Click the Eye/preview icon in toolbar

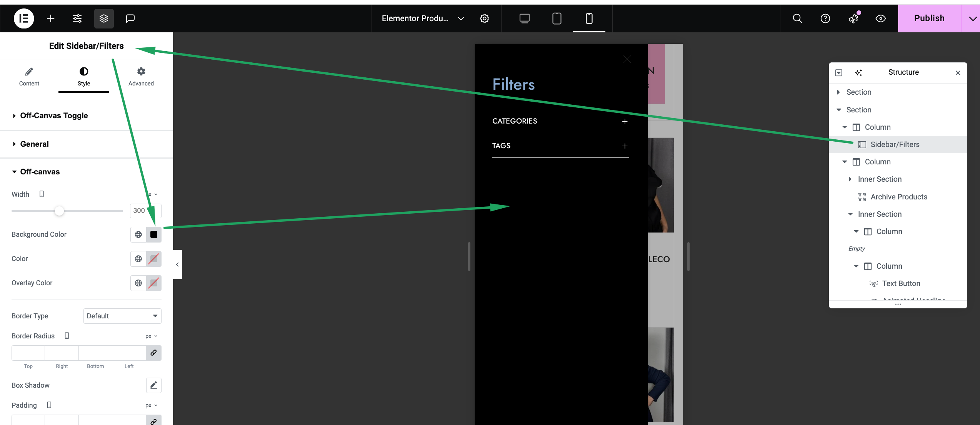tap(882, 18)
